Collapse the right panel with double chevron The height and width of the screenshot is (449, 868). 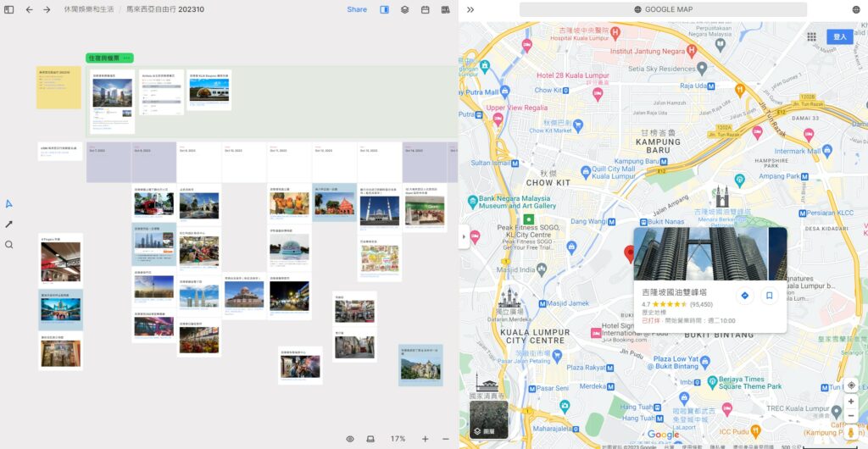coord(470,9)
